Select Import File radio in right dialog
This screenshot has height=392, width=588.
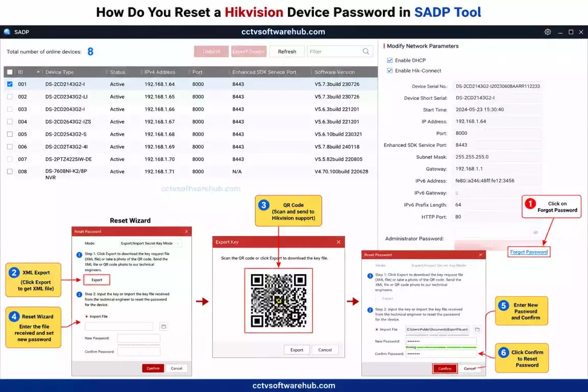(377, 329)
